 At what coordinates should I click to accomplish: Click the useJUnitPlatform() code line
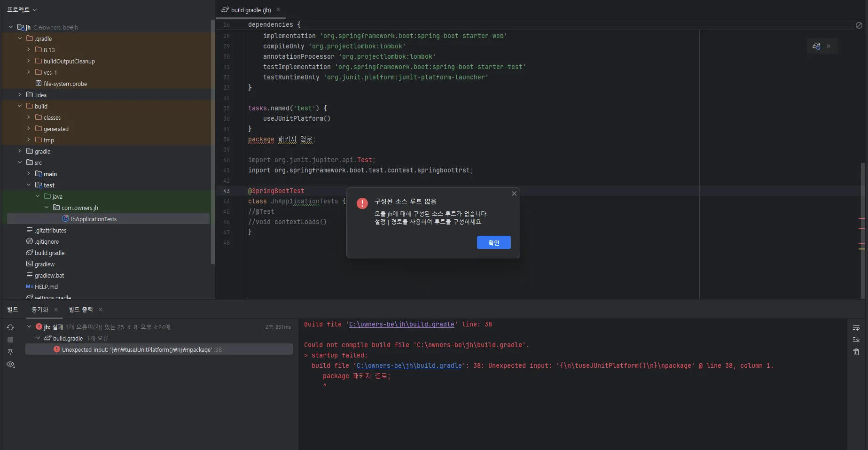(x=297, y=118)
